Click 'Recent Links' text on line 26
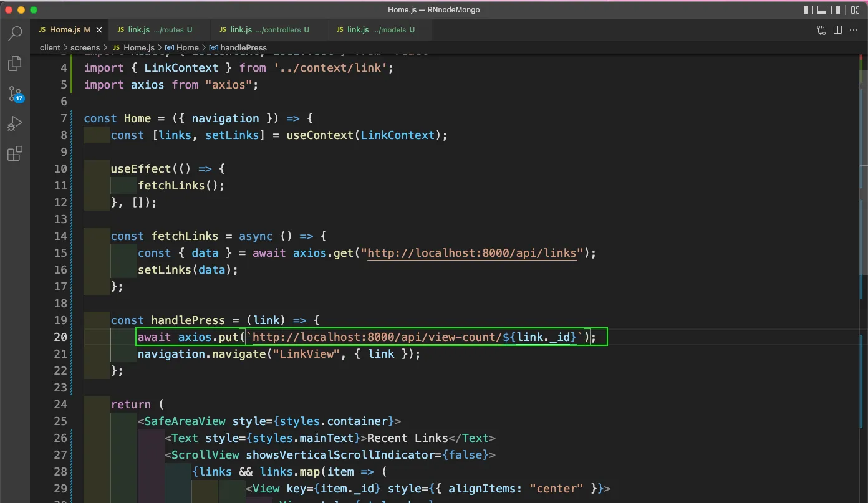Screen dimensions: 868x503 coord(408,438)
